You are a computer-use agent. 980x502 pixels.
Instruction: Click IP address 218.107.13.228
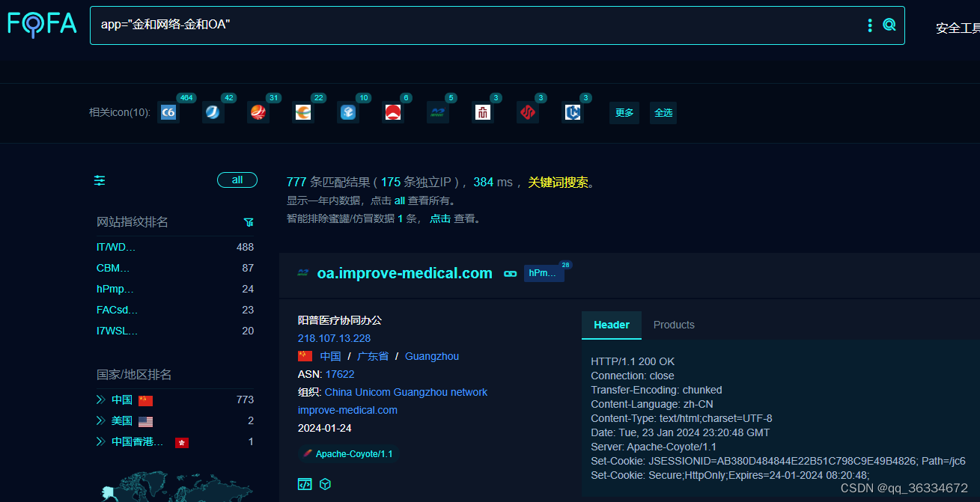tap(334, 338)
